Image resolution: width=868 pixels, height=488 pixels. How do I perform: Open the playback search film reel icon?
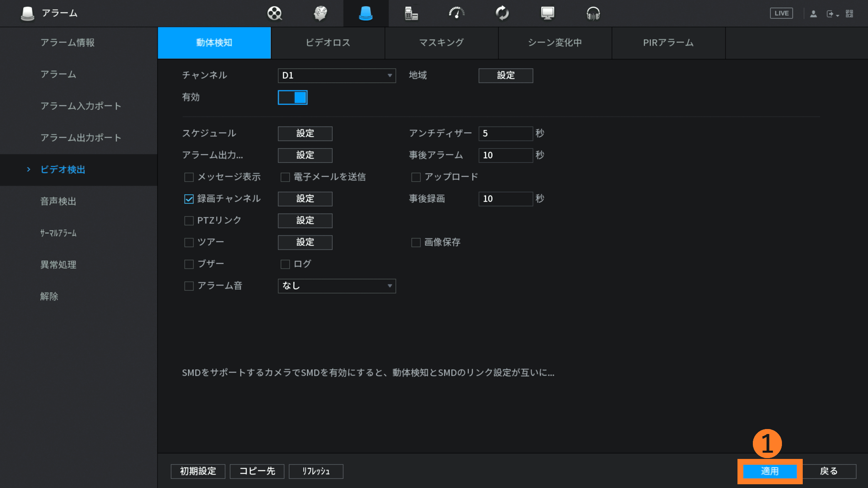pyautogui.click(x=274, y=13)
